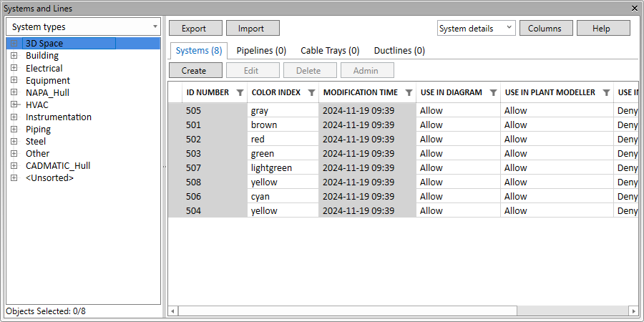The image size is (644, 322).
Task: Select the Instrumentation tree item
Action: pyautogui.click(x=59, y=117)
